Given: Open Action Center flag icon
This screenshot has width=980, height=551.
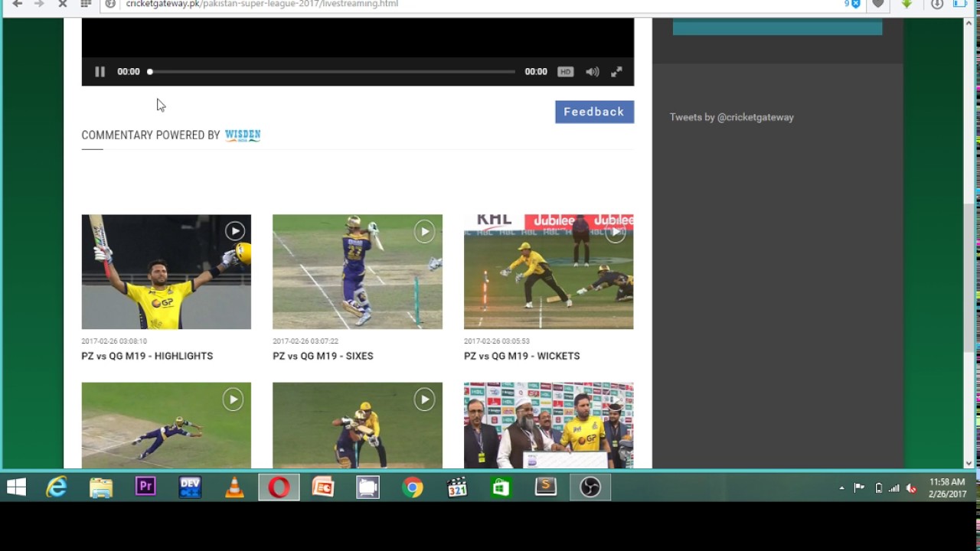Looking at the screenshot, I should coord(859,488).
